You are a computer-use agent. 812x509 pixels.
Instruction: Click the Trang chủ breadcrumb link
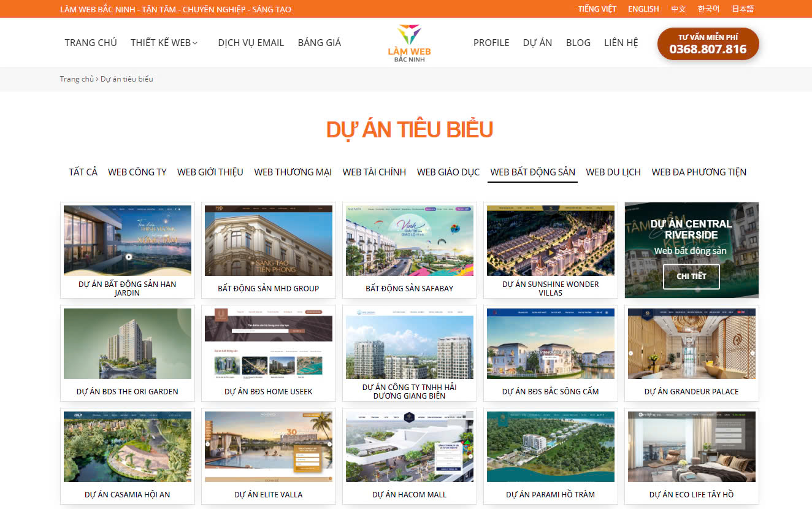(x=77, y=79)
